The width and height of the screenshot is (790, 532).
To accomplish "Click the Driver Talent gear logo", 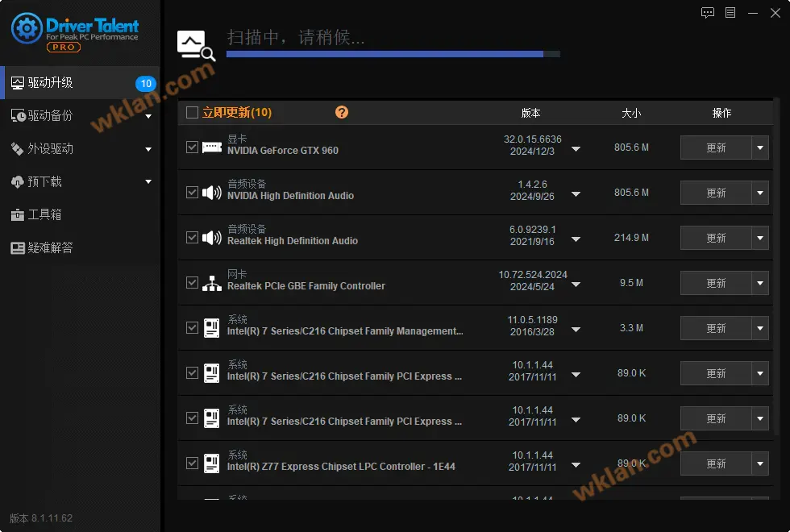I will click(27, 28).
